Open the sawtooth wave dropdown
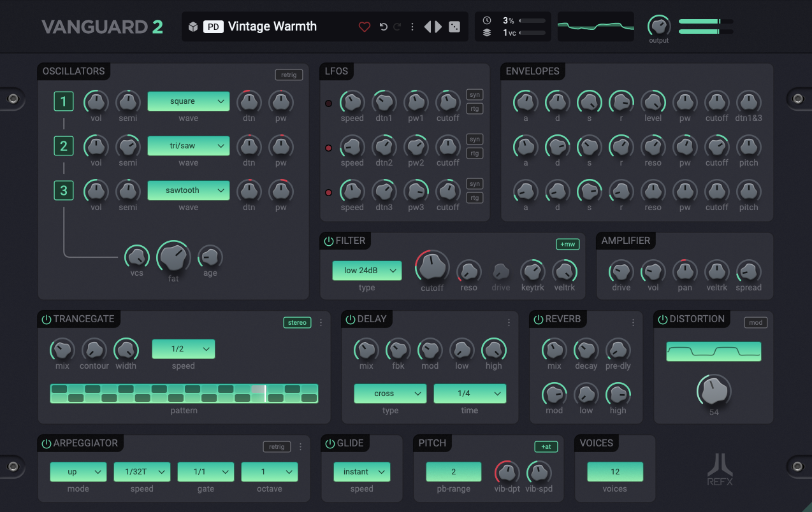 (189, 190)
